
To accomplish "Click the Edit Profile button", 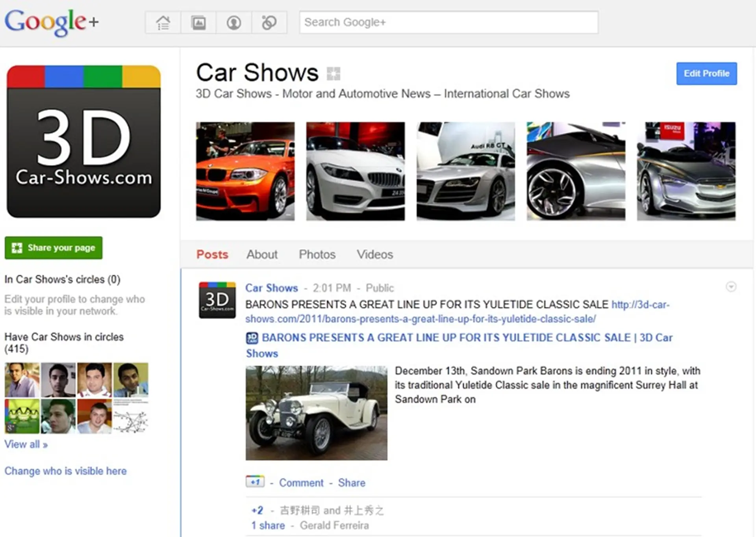I will tap(706, 73).
